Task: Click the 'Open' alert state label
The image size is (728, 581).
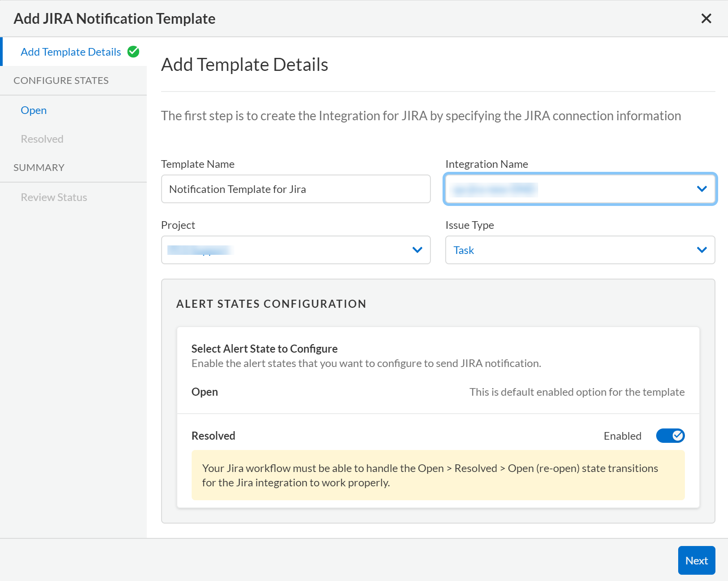Action: [x=205, y=392]
